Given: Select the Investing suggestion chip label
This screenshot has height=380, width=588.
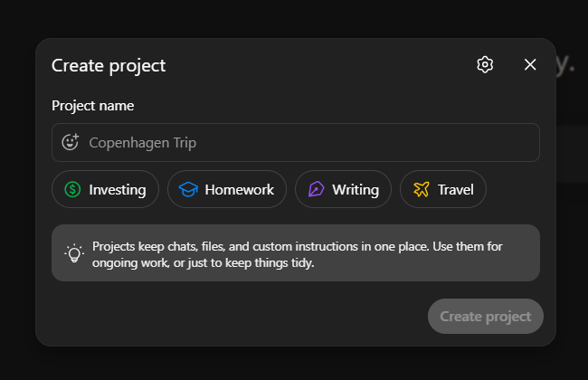Looking at the screenshot, I should (x=118, y=190).
